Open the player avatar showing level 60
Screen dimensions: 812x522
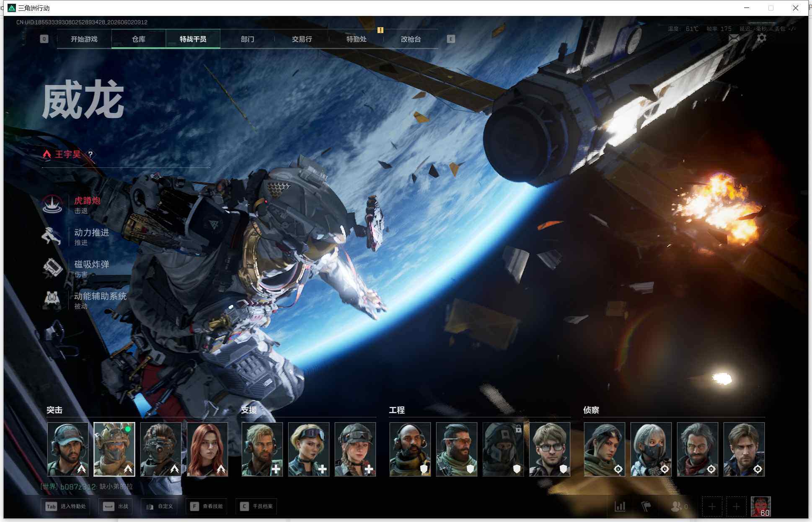pyautogui.click(x=760, y=507)
